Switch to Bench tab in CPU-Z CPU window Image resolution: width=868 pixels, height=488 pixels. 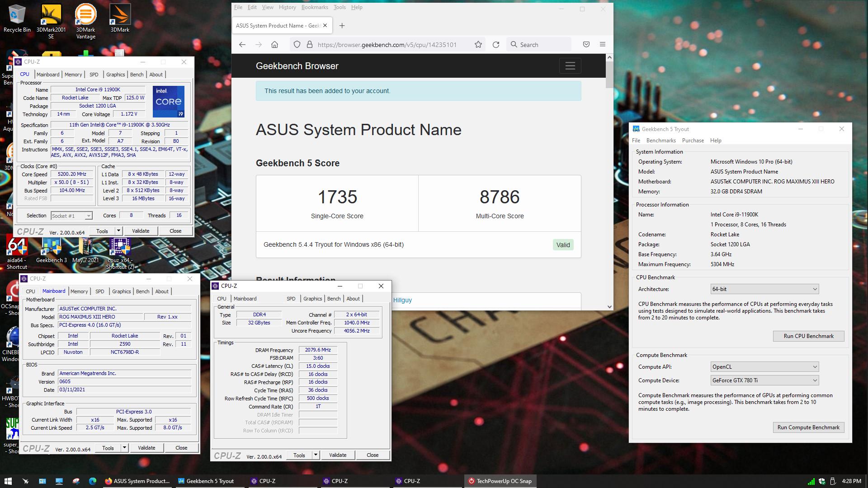(x=137, y=75)
